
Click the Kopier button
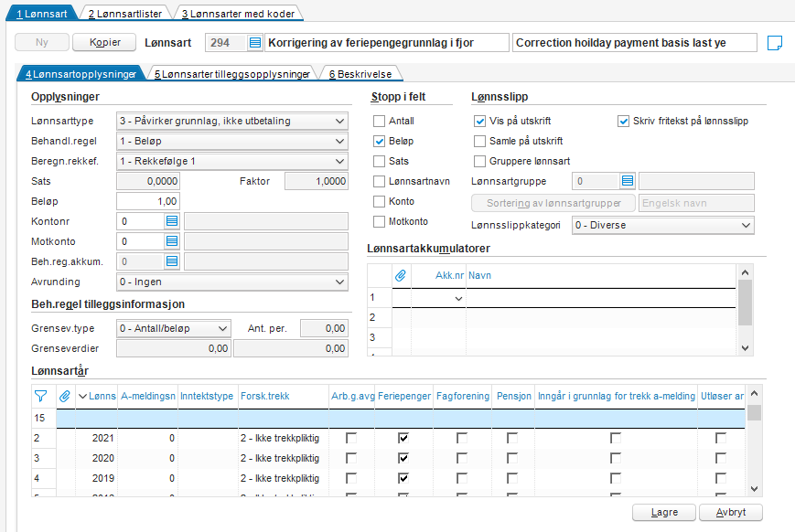click(x=104, y=42)
